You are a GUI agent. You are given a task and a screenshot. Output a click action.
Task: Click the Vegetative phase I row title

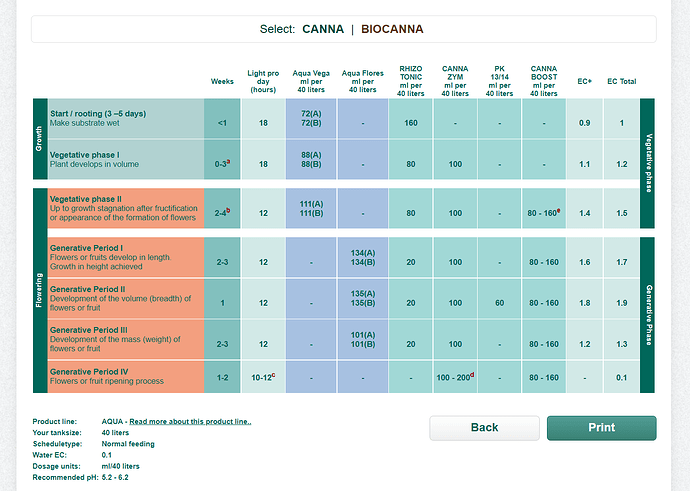pos(84,155)
